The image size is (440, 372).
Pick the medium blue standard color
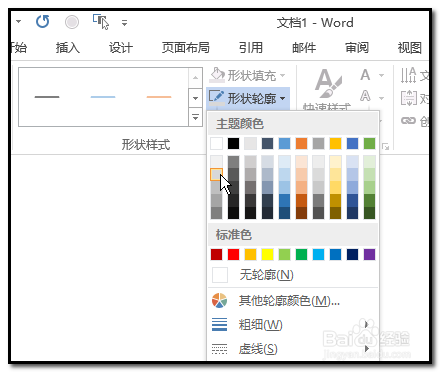pyautogui.click(x=335, y=255)
